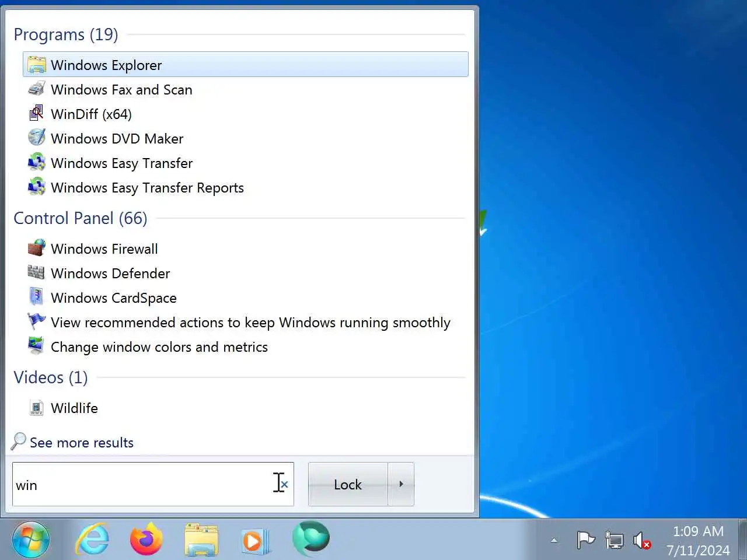Click the Windows Fax and Scan icon
Image resolution: width=747 pixels, height=560 pixels.
[37, 89]
